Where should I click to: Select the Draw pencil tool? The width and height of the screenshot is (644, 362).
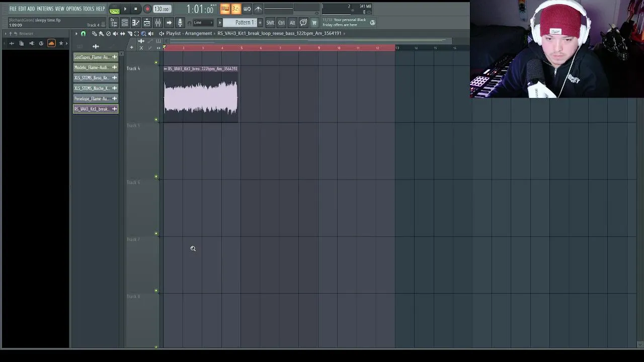tap(94, 33)
